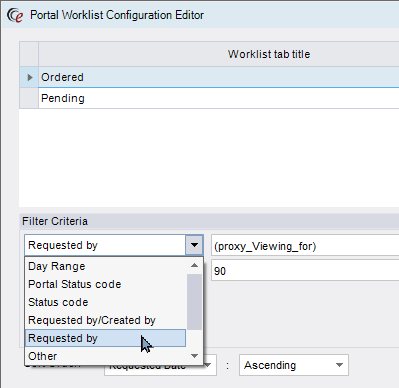Click the list scrollbar down arrow
This screenshot has width=399, height=388.
tap(194, 356)
